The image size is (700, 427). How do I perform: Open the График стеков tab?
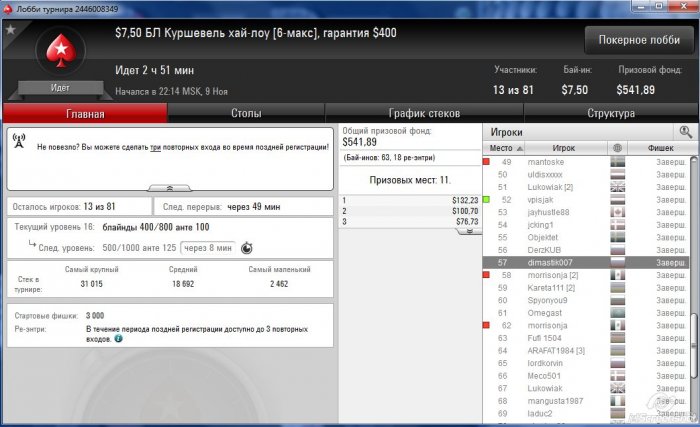424,113
